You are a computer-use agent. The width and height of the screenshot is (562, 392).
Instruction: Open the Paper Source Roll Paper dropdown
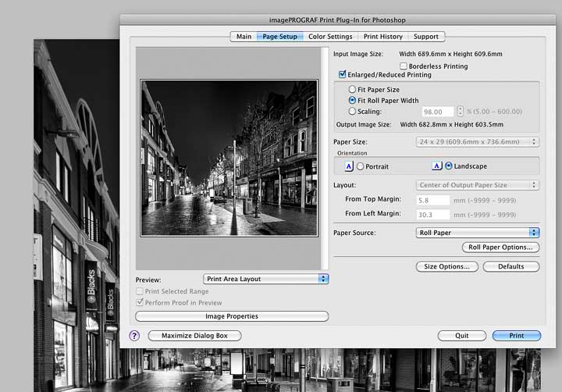[x=478, y=233]
